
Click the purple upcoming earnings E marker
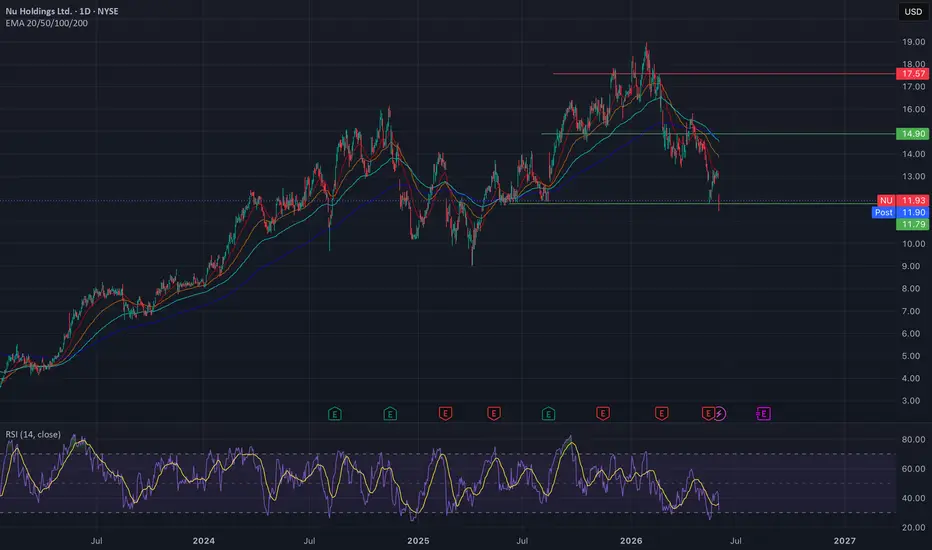tap(763, 413)
